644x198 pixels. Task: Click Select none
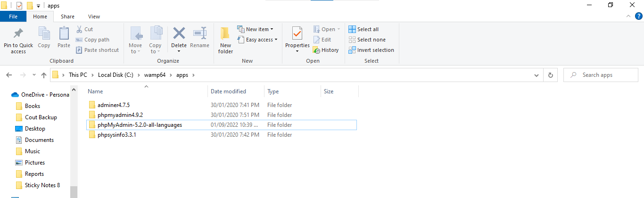coord(367,40)
